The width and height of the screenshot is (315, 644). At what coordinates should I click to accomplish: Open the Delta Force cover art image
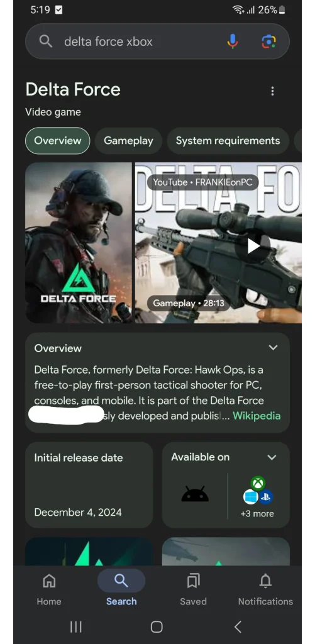coord(79,243)
